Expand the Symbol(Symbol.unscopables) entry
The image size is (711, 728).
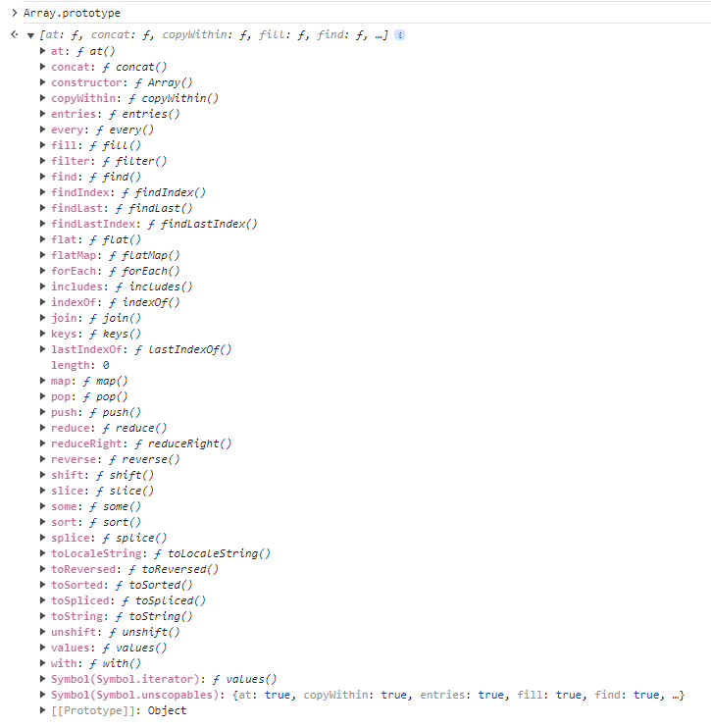(43, 695)
